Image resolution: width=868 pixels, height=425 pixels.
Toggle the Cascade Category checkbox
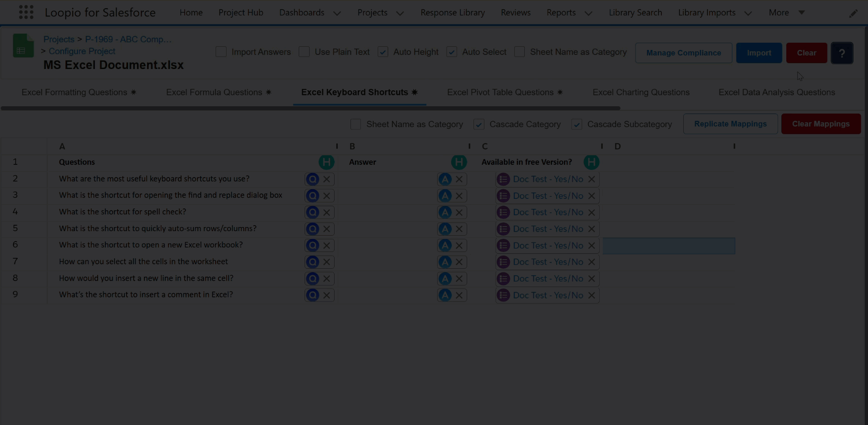coord(479,124)
